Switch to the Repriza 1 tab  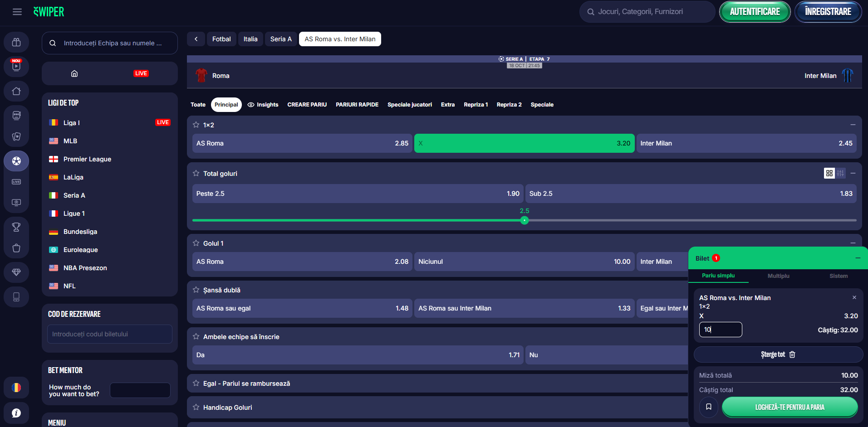(476, 105)
